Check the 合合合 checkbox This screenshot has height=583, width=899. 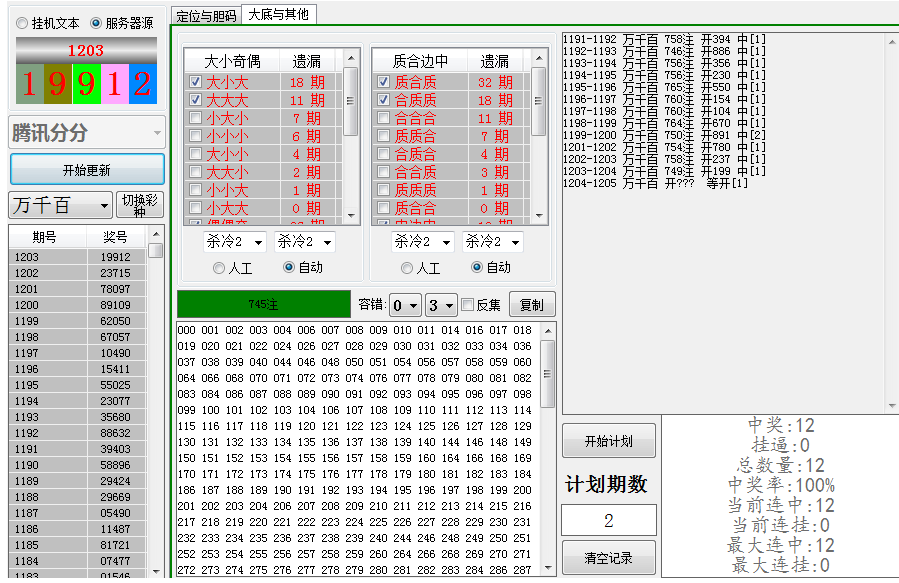[383, 118]
